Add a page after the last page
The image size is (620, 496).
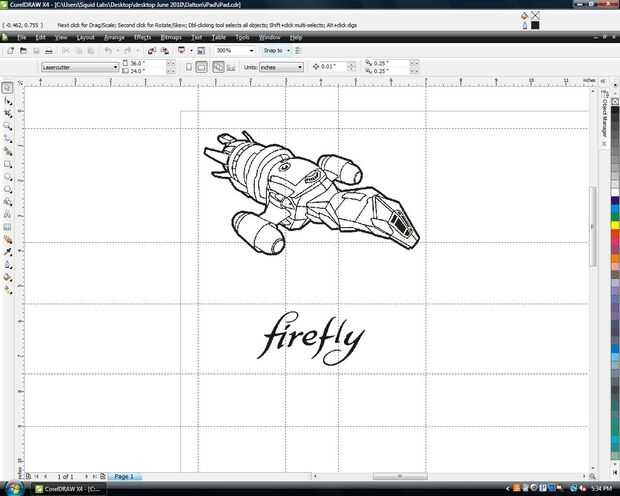pyautogui.click(x=103, y=477)
